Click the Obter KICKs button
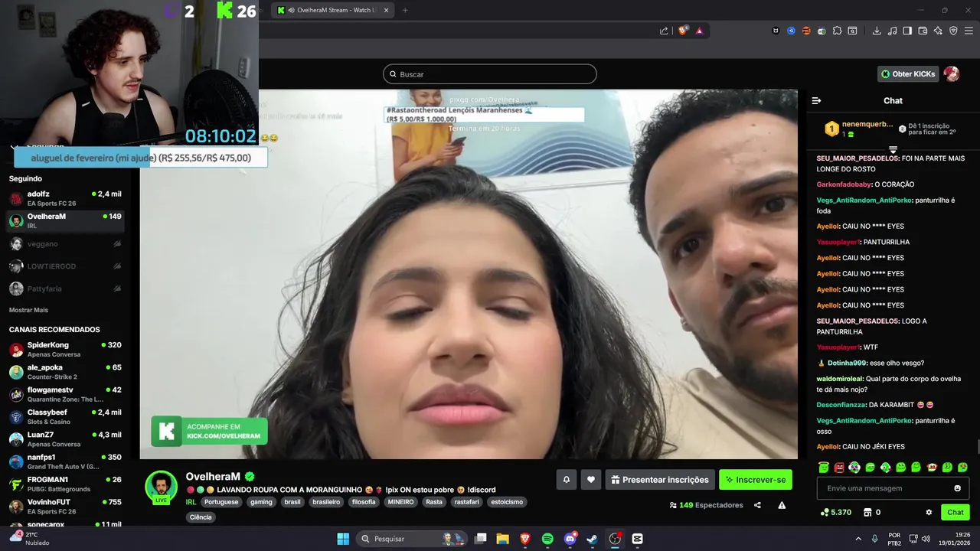The image size is (980, 551). (908, 73)
